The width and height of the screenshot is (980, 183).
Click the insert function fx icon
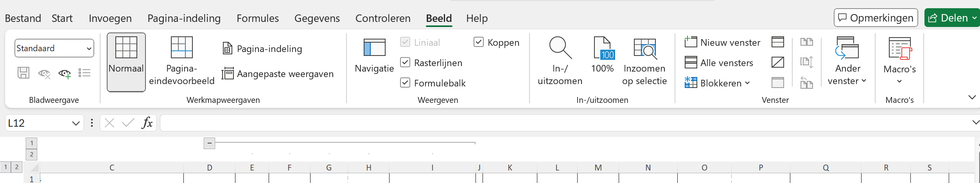(x=147, y=123)
